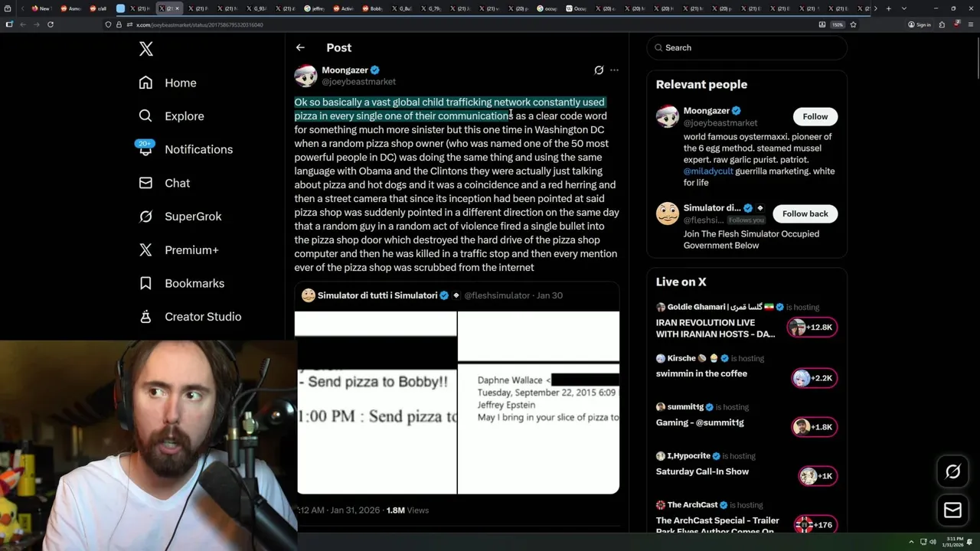980x551 pixels.
Task: Open SuperGrok from the sidebar
Action: 180,217
